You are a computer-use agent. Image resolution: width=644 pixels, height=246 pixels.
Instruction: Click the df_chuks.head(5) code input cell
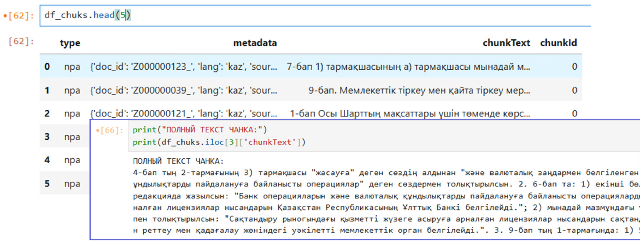click(315, 16)
